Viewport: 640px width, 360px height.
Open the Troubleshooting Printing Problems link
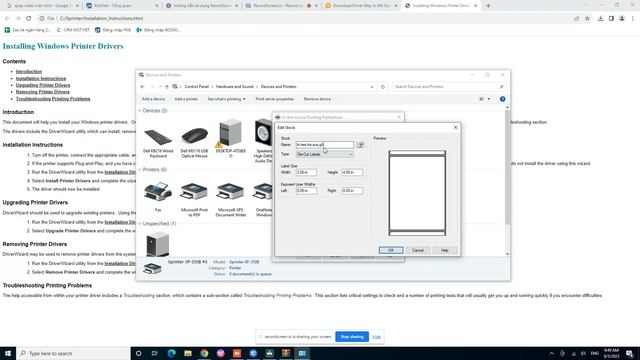point(53,99)
